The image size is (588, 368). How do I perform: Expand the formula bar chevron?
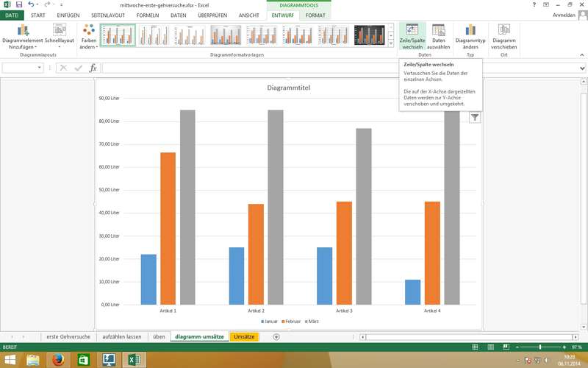coord(582,68)
